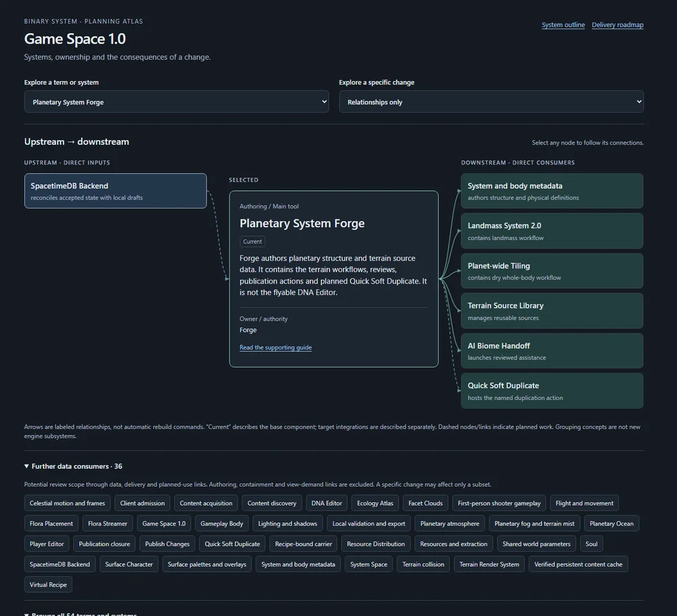
Task: Click the Flora Streamer chip
Action: pyautogui.click(x=108, y=524)
